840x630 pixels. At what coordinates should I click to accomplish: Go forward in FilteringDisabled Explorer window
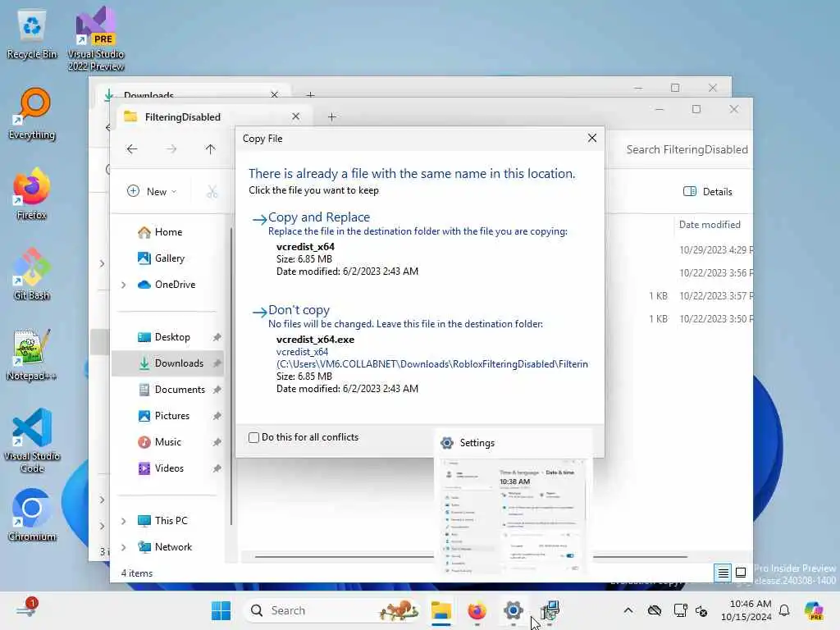coord(171,149)
